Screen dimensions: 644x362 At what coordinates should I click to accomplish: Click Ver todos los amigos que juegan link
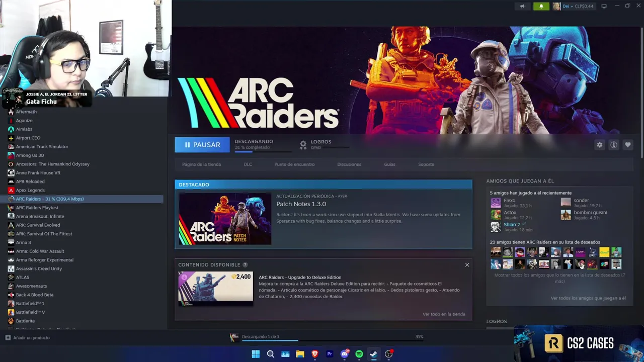click(x=588, y=298)
